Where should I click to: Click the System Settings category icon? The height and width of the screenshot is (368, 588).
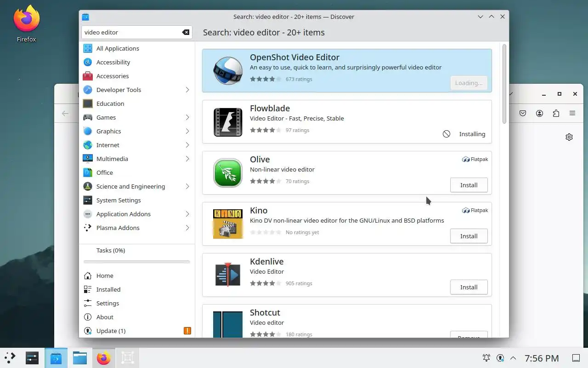click(88, 200)
